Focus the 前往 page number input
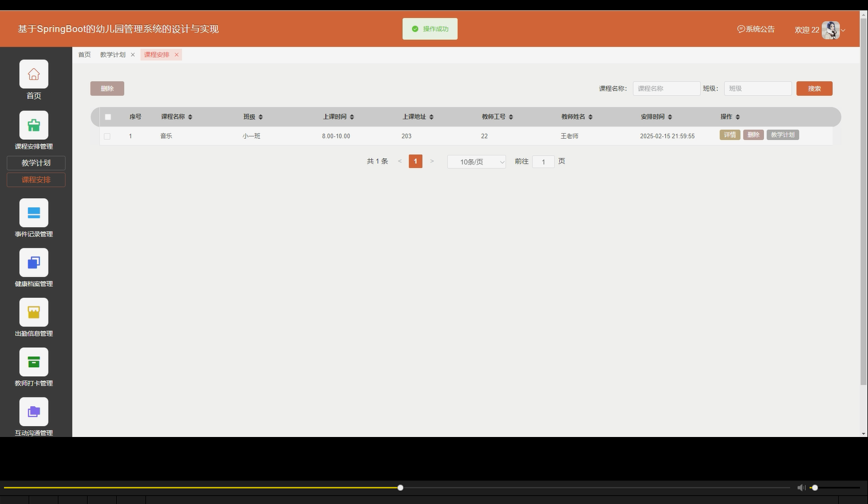868x504 pixels. (x=543, y=162)
